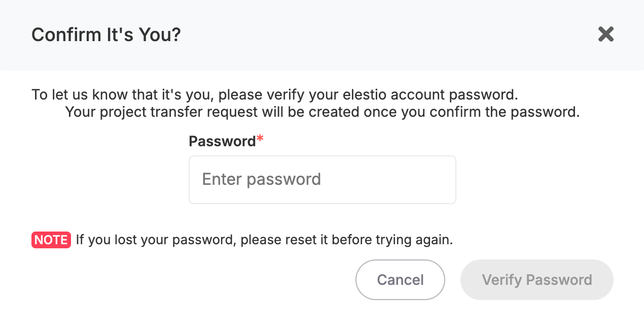This screenshot has width=644, height=327.
Task: Select the "Confirm It's You?" dialog title
Action: point(106,35)
